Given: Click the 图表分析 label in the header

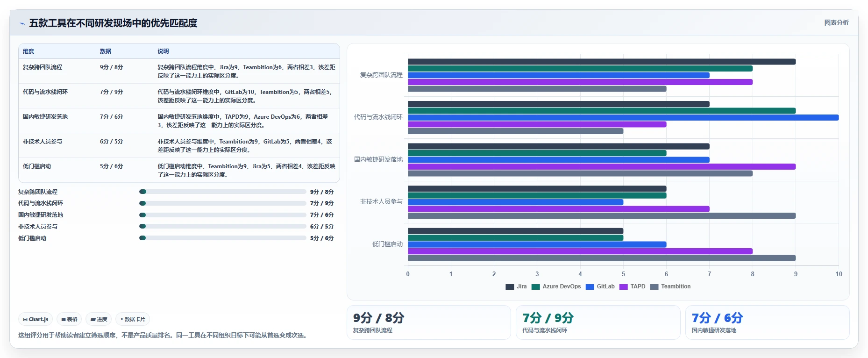Looking at the screenshot, I should click(836, 22).
